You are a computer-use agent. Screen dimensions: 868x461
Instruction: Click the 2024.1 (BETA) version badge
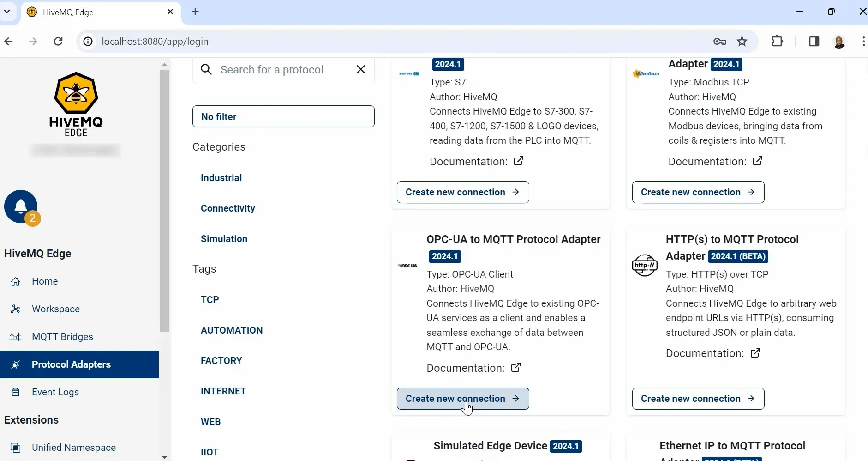(738, 256)
